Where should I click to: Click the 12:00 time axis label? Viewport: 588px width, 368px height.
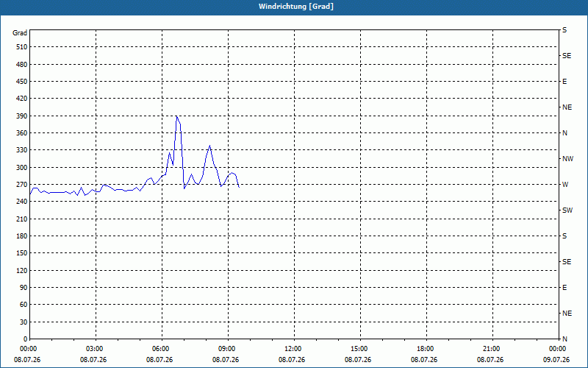click(x=293, y=349)
